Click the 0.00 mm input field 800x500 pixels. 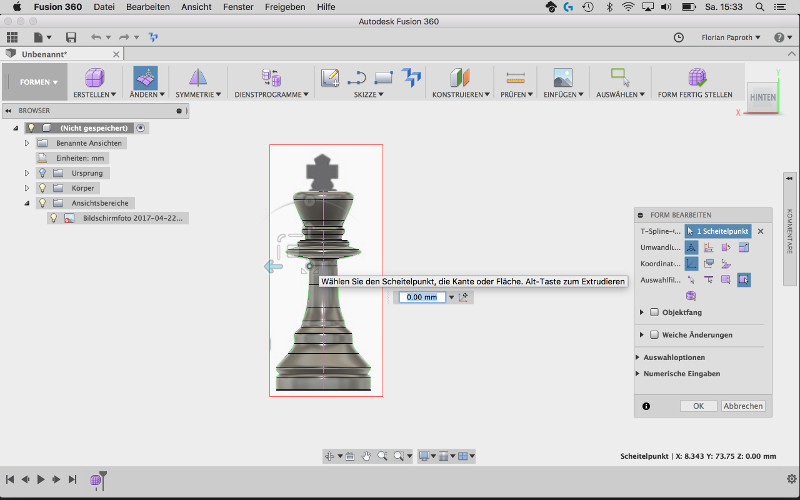pos(421,297)
